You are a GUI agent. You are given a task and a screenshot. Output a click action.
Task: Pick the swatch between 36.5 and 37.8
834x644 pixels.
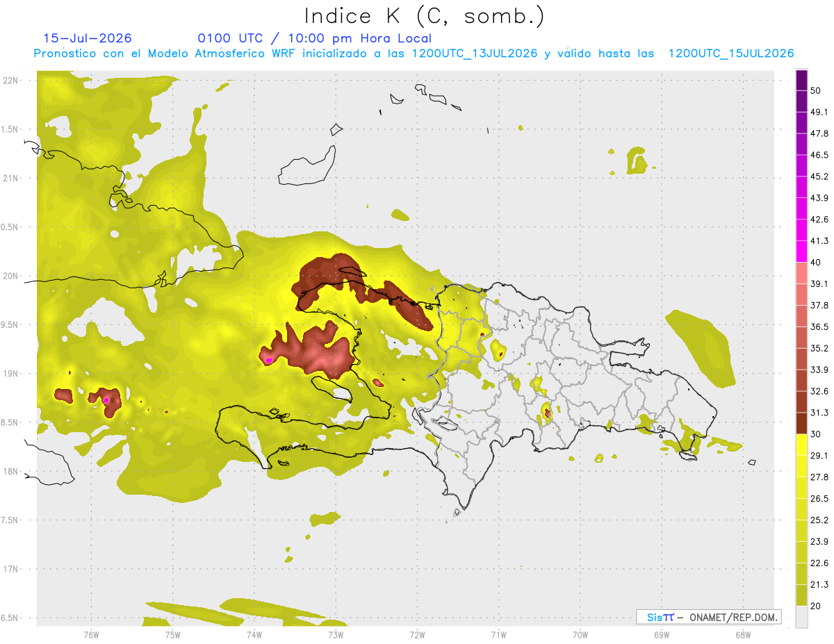click(x=801, y=316)
